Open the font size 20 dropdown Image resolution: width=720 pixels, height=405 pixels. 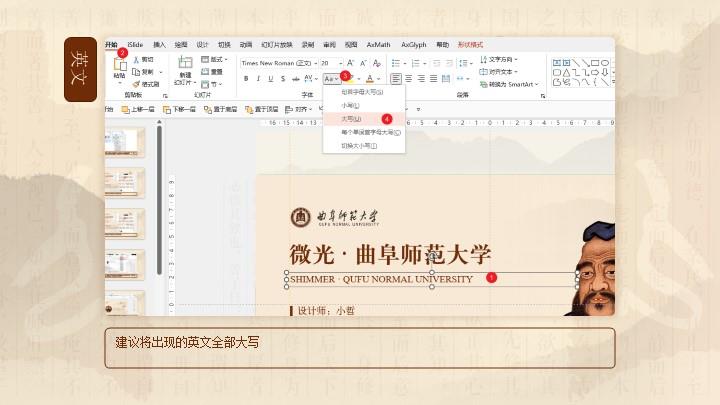340,63
